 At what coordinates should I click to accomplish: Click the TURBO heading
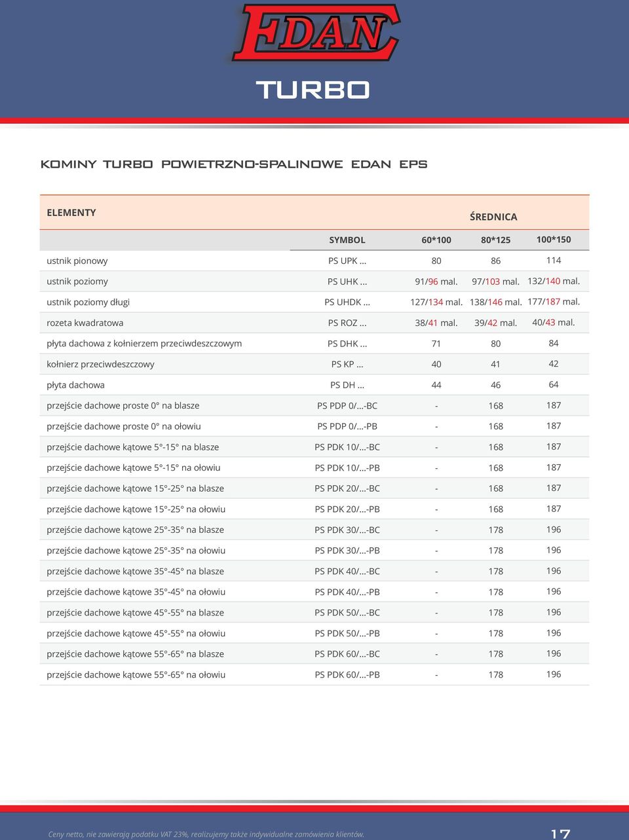[x=313, y=90]
